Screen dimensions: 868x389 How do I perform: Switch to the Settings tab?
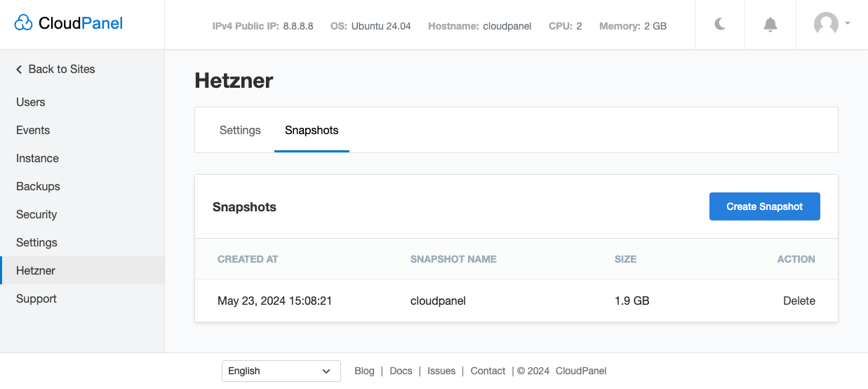point(240,130)
